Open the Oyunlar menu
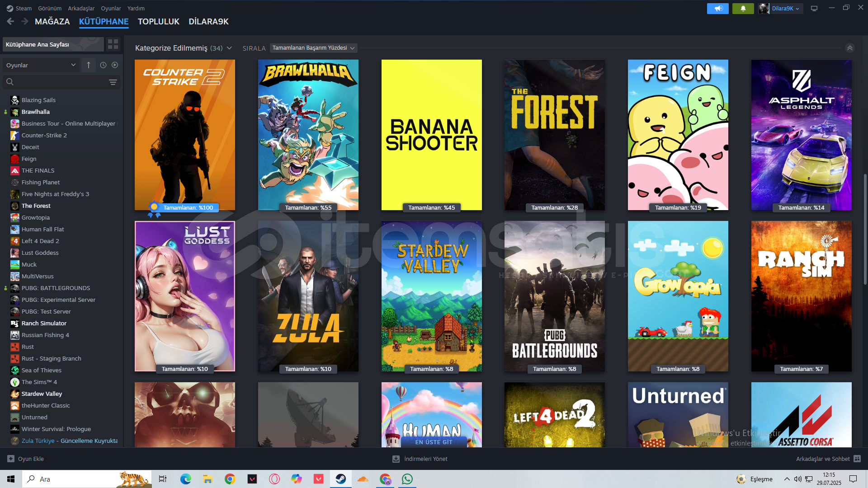This screenshot has width=868, height=488. tap(111, 9)
